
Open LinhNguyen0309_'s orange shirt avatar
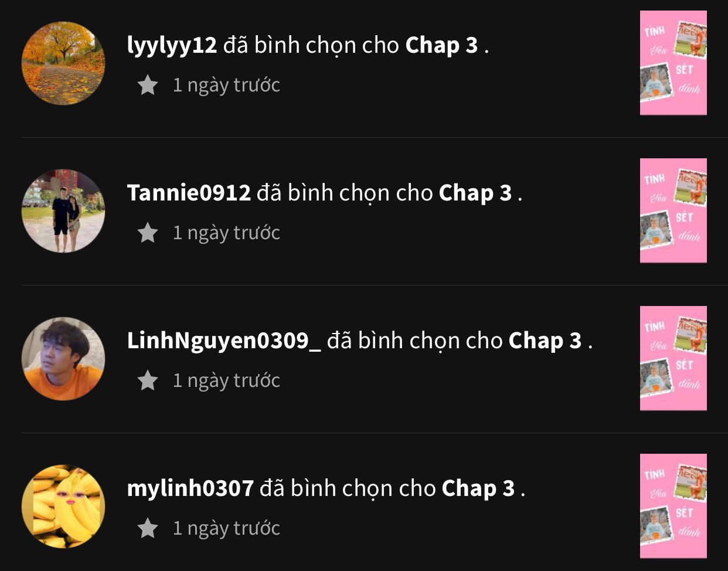point(63,359)
